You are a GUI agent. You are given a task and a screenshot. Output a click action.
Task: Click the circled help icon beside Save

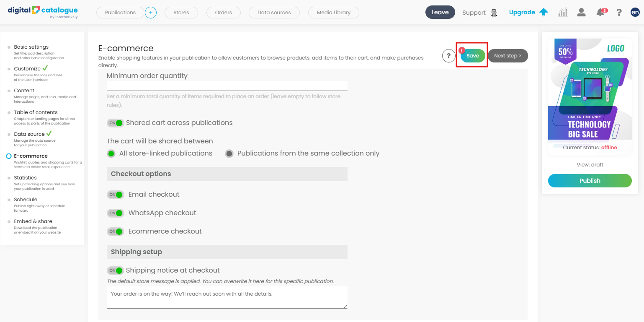448,56
